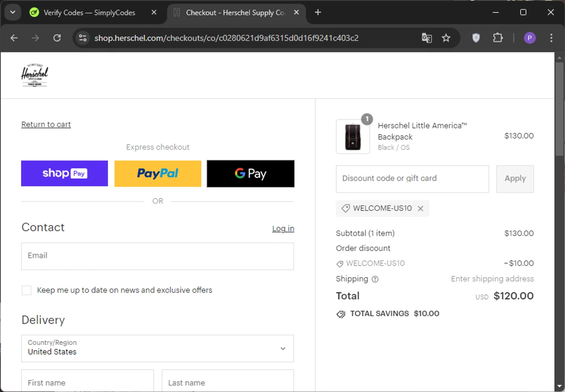565x392 pixels.
Task: Switch to Verify Codes — SimplyCodes tab
Action: click(90, 12)
